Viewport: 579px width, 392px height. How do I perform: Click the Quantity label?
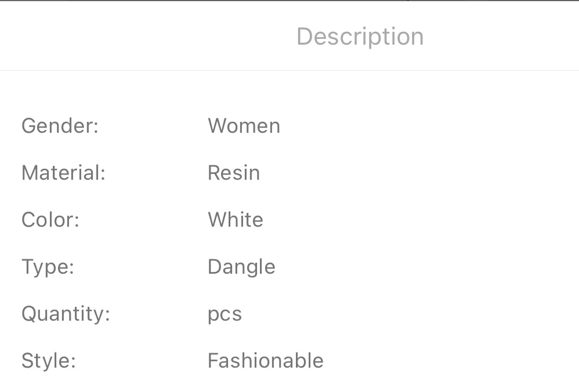(x=66, y=314)
